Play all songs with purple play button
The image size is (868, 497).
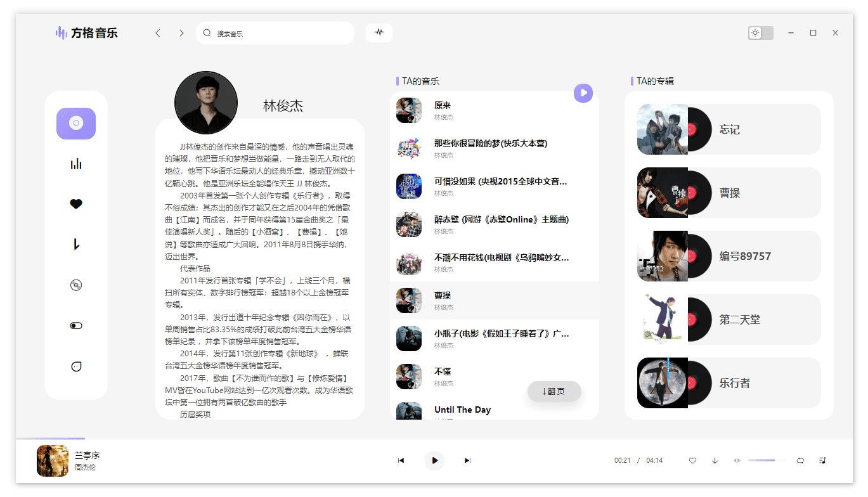click(x=583, y=93)
